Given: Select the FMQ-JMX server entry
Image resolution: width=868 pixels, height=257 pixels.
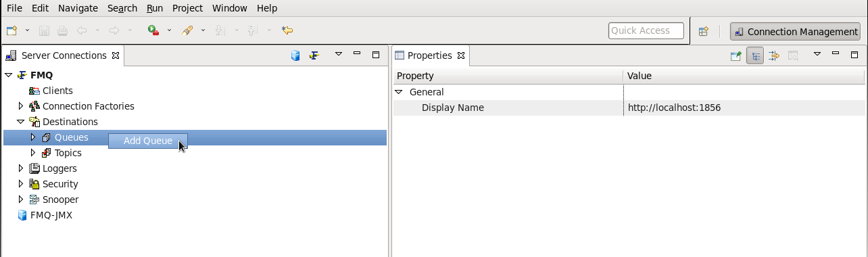Looking at the screenshot, I should (51, 215).
